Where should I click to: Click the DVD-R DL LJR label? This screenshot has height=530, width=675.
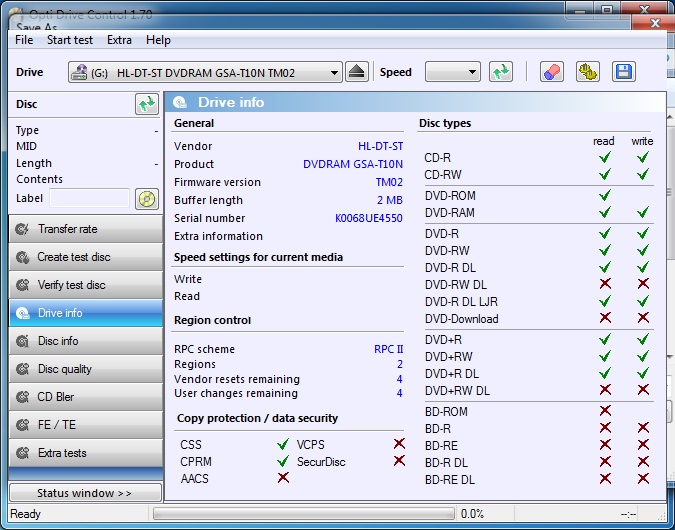461,302
